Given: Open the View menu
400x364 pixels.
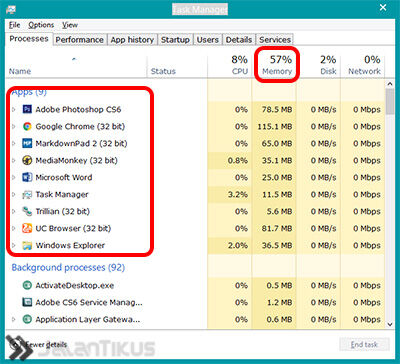Looking at the screenshot, I should coord(70,25).
